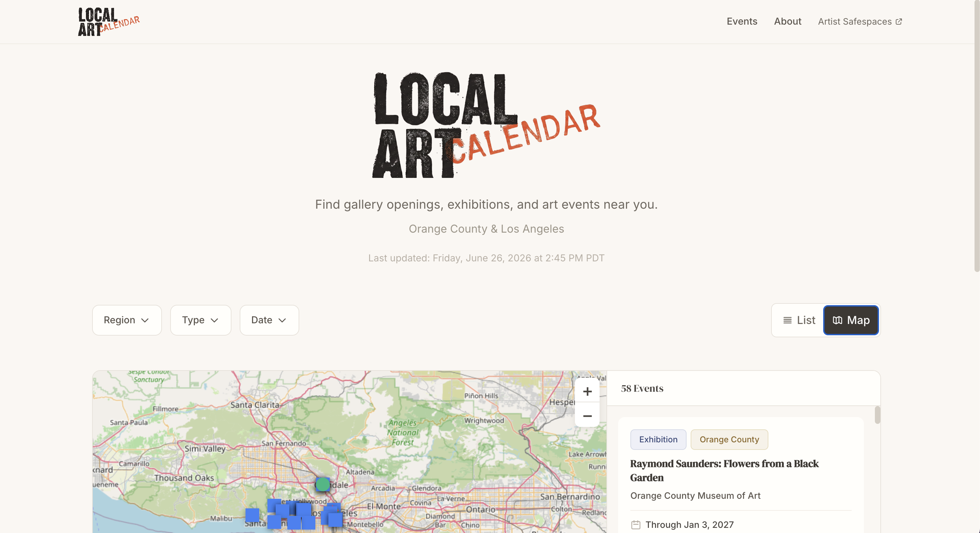Expand the Date filter dropdown
This screenshot has width=980, height=533.
(x=269, y=320)
